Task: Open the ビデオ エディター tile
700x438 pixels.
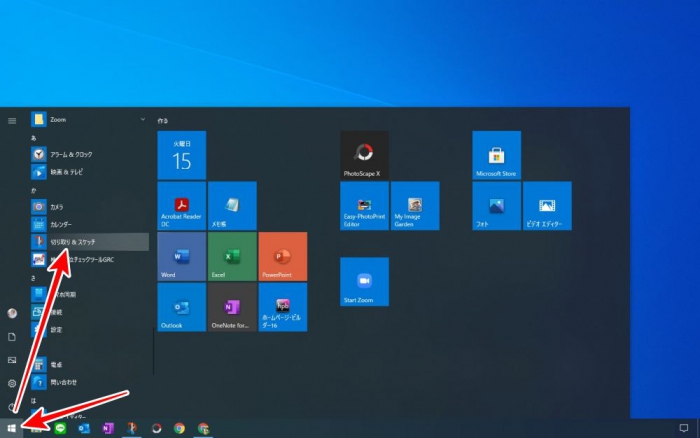Action: point(547,206)
